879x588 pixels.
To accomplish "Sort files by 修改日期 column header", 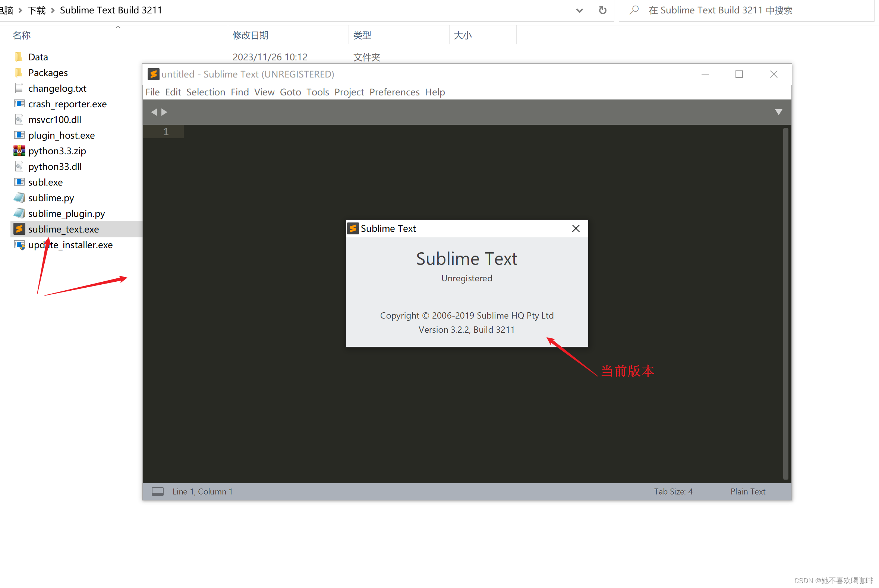I will [x=250, y=35].
